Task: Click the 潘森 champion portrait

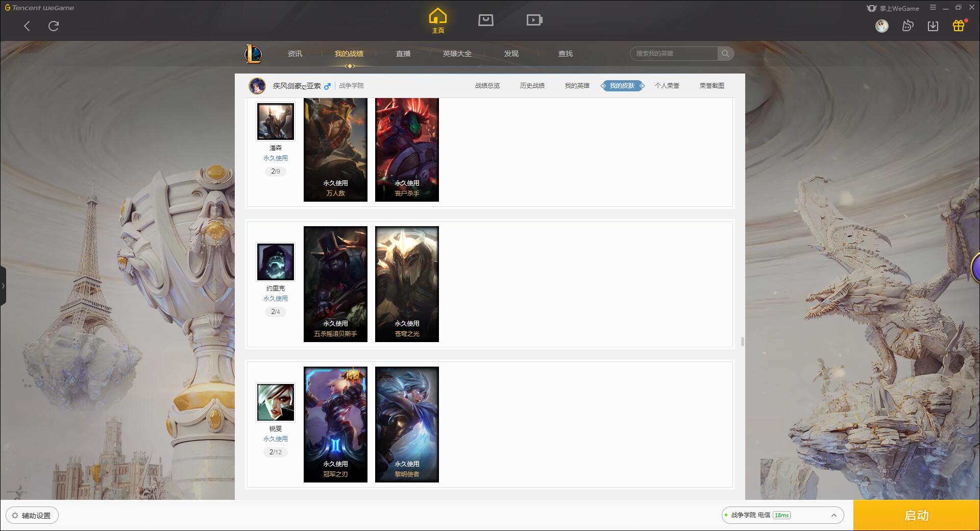Action: 275,122
